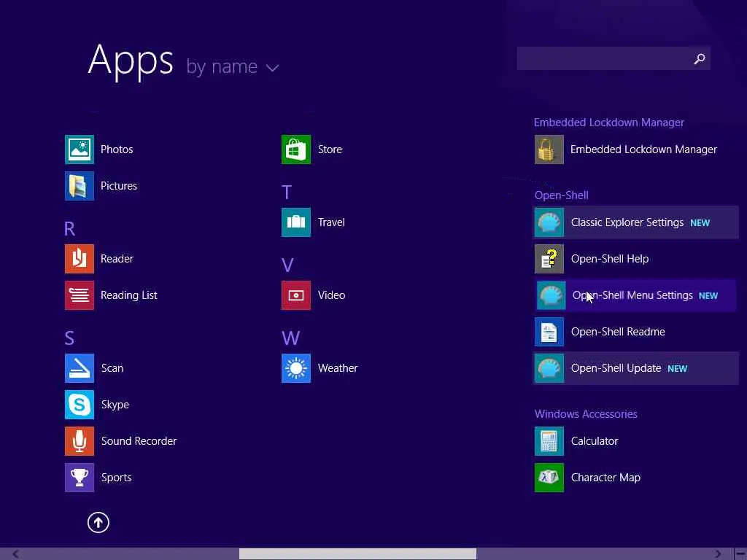Click the horizontal scrollbar thumb

pos(357,554)
